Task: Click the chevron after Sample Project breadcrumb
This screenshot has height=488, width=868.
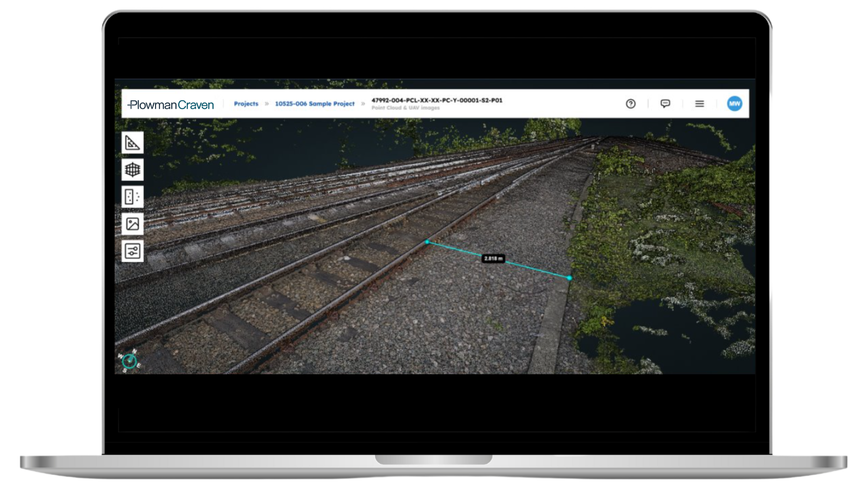Action: (x=363, y=104)
